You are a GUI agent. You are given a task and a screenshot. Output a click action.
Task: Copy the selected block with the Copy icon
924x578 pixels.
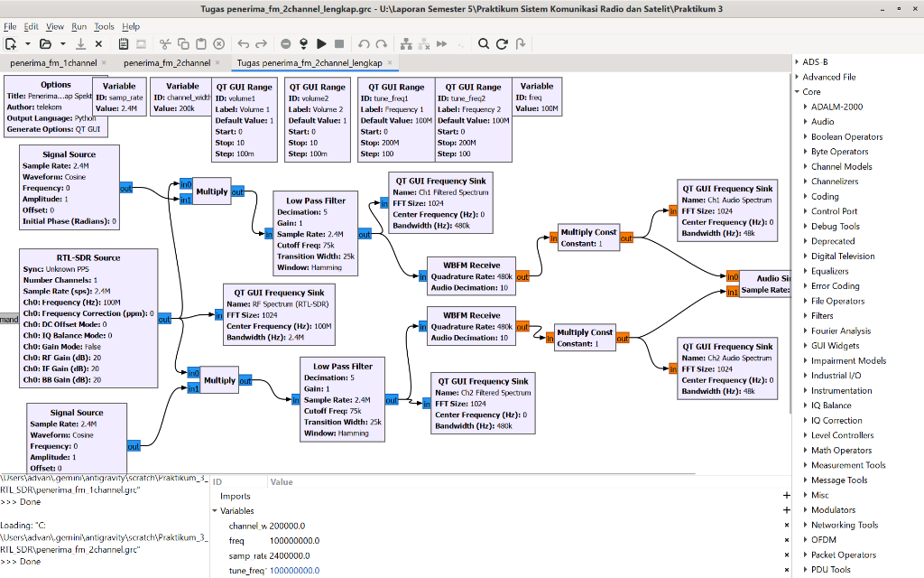click(183, 43)
